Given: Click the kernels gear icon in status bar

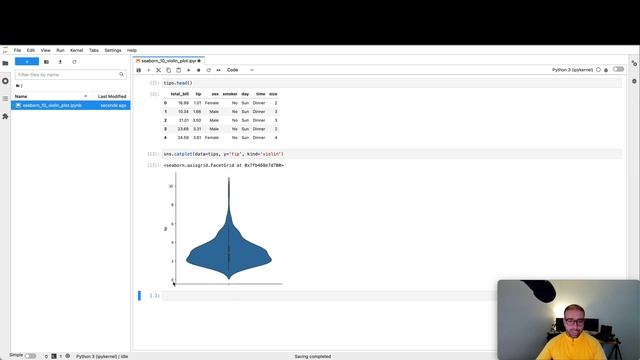Looking at the screenshot, I should pyautogui.click(x=68, y=356).
